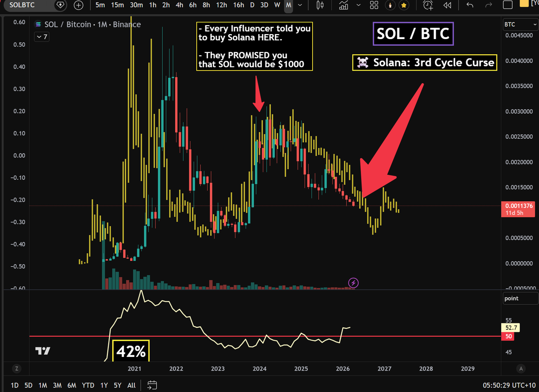Expand the interval list chevron after M
The image size is (539, 392).
coord(300,5)
